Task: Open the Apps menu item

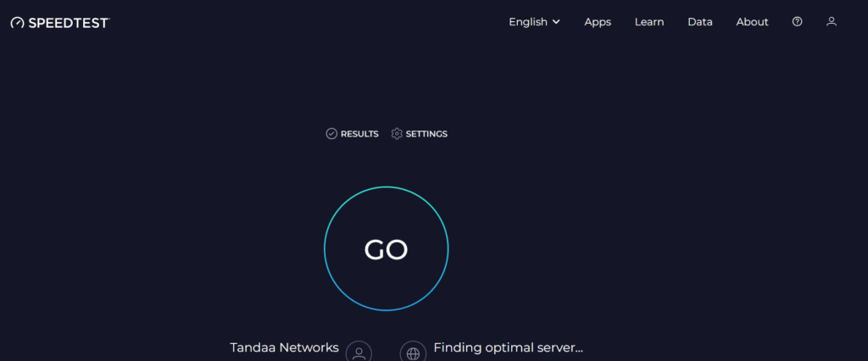Action: click(598, 22)
